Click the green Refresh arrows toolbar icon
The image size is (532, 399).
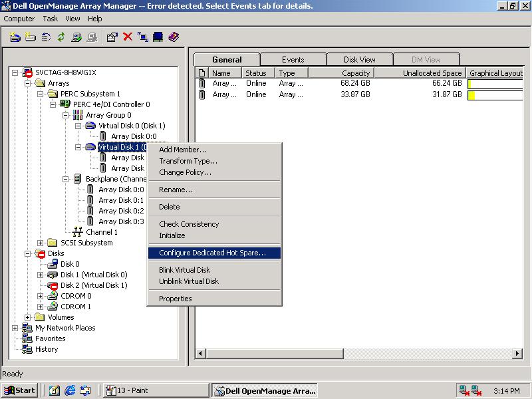pos(61,37)
